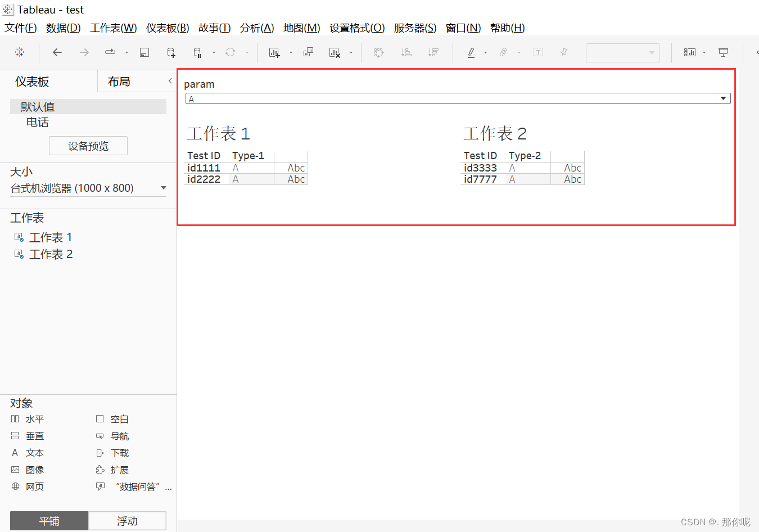Switch to the 仪表板 tab
Screen dimensions: 759x532
click(x=32, y=82)
